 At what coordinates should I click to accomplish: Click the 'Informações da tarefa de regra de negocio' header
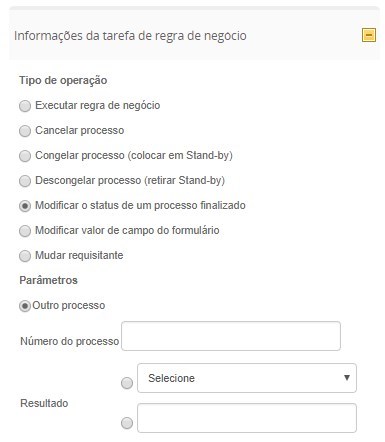click(130, 36)
